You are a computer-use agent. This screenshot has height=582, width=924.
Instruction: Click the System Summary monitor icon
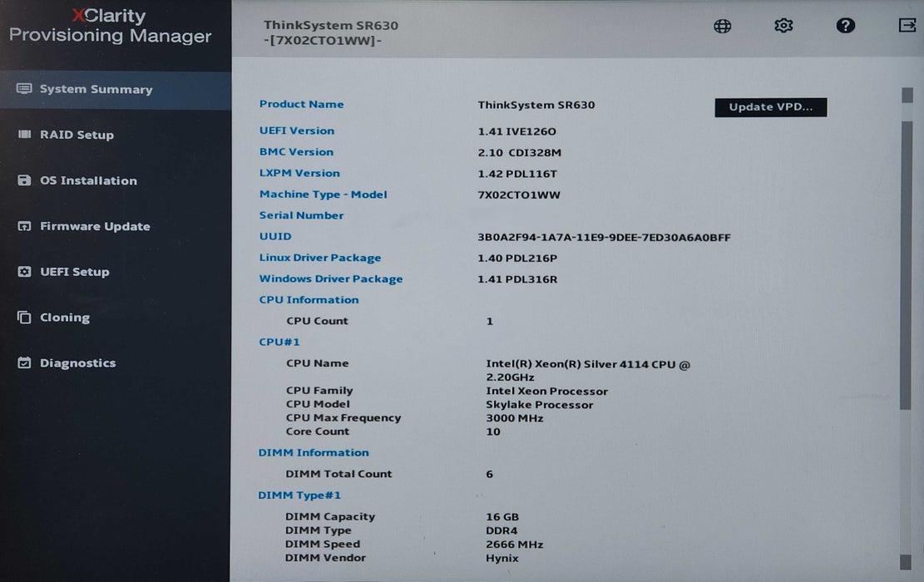pos(24,89)
